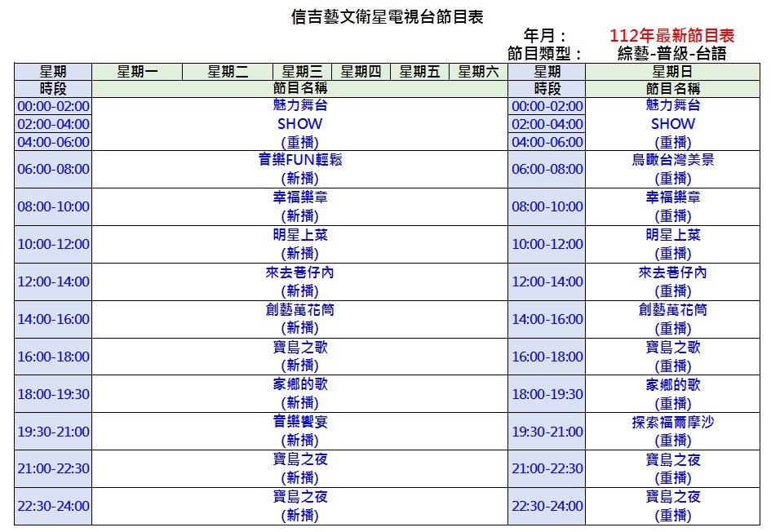Select 08:00-10:00 beside 幸福樂章 (新播)
Screen dimensions: 771x532
[53, 206]
